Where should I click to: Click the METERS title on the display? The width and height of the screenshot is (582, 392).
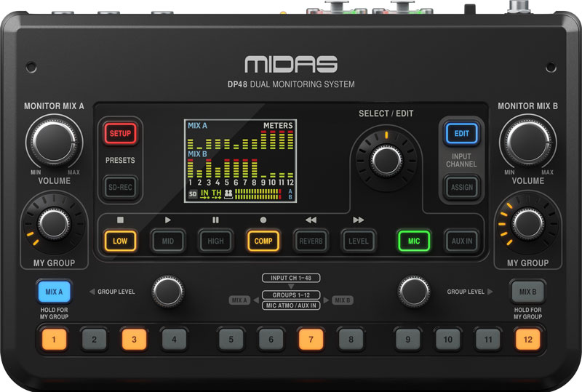click(x=278, y=126)
